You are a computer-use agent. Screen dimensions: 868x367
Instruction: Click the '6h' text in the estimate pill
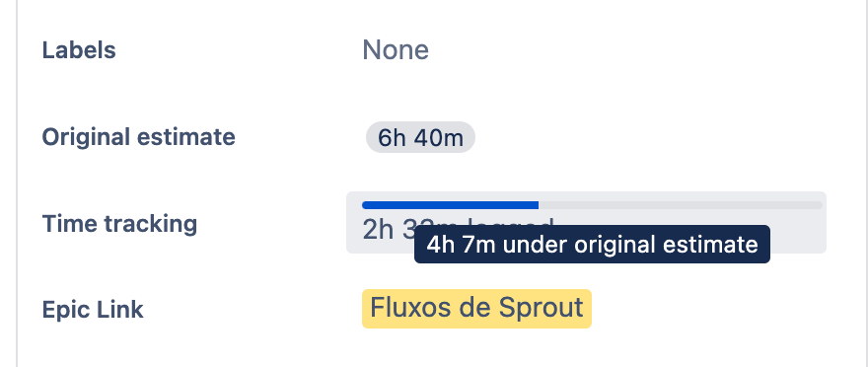pyautogui.click(x=392, y=138)
